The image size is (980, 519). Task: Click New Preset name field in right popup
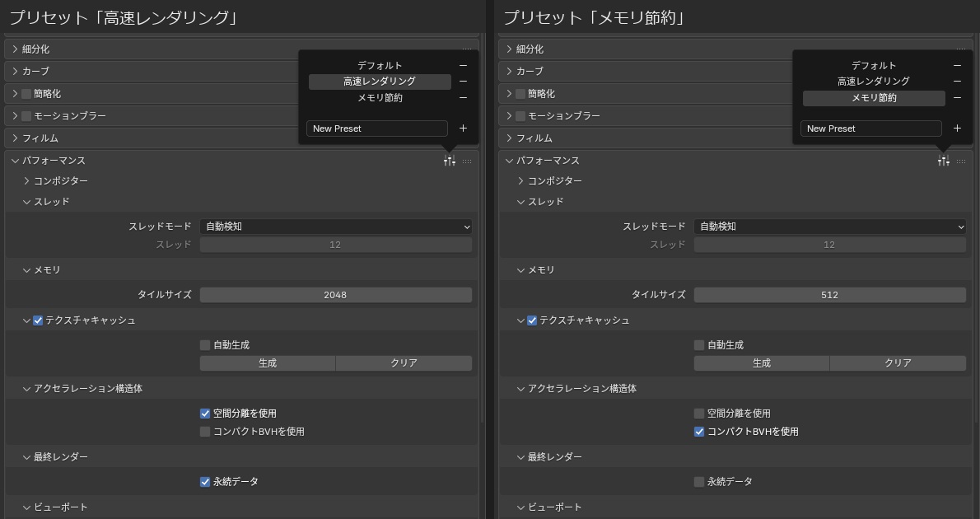click(871, 129)
